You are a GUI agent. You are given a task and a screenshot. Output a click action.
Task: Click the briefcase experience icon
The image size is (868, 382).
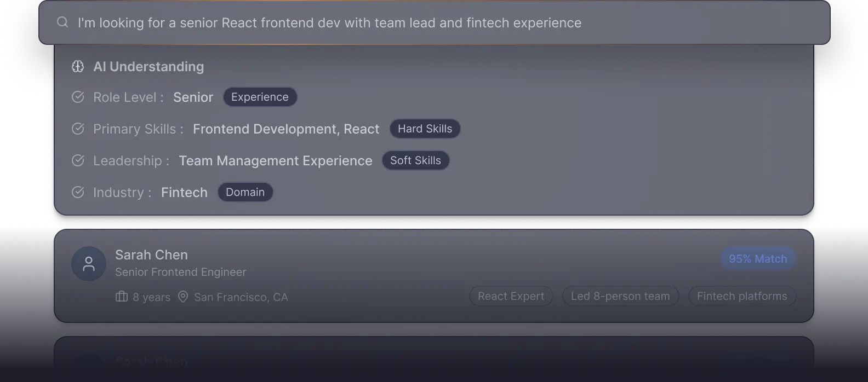coord(122,297)
